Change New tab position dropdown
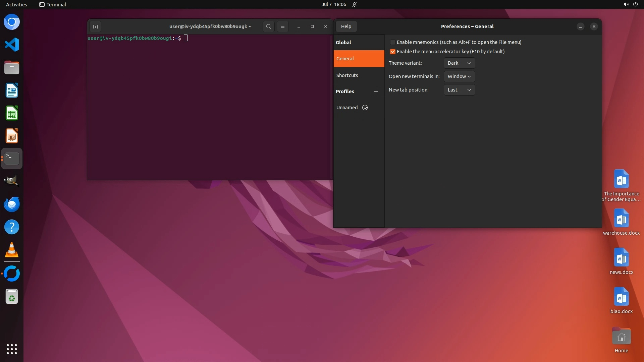644x362 pixels. (459, 90)
